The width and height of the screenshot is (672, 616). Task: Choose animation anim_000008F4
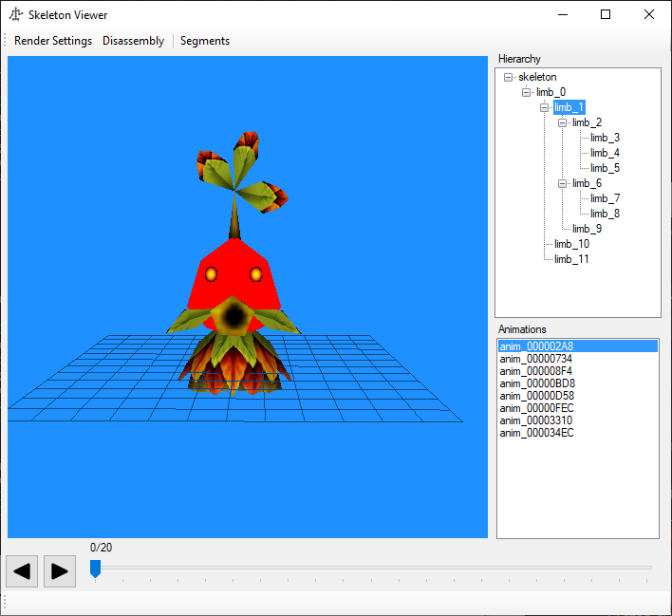[578, 371]
